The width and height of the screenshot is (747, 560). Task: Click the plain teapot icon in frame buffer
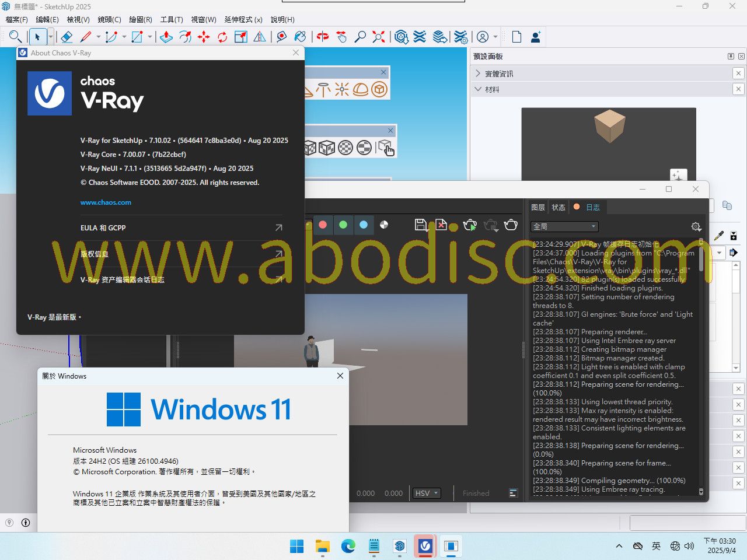click(x=511, y=225)
